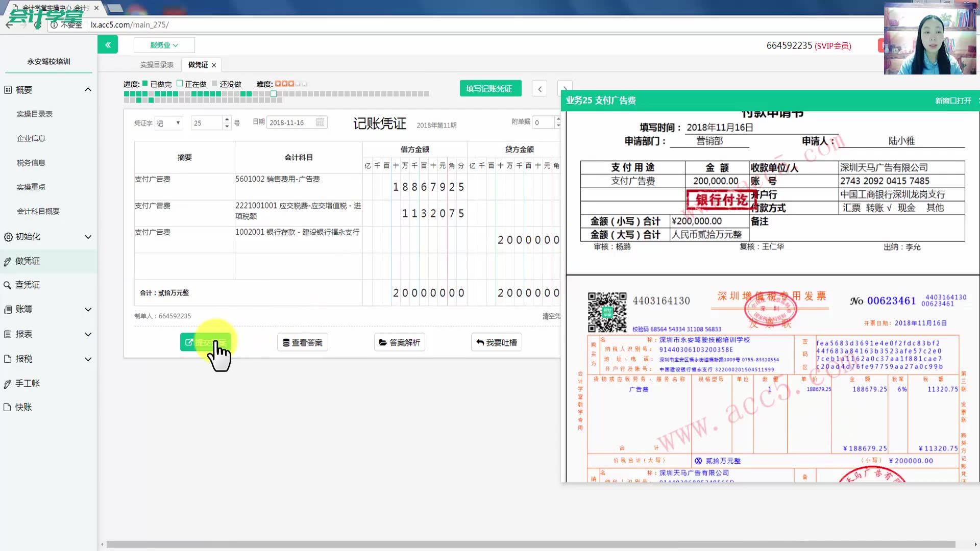Open 做凭证 pencil icon in sidebar
Image resolution: width=980 pixels, height=551 pixels.
(8, 262)
